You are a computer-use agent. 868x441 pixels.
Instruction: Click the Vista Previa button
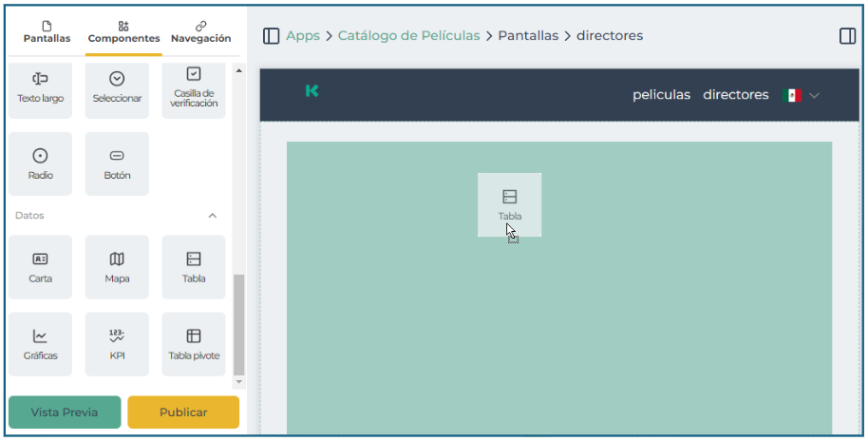[x=65, y=412]
